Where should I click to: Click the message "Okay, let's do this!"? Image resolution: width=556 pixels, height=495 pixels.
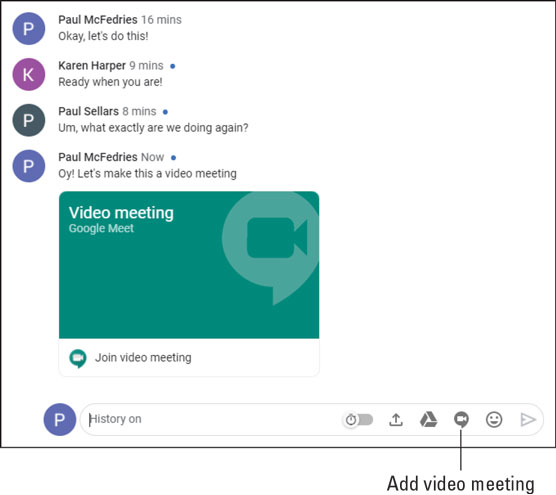coord(103,36)
